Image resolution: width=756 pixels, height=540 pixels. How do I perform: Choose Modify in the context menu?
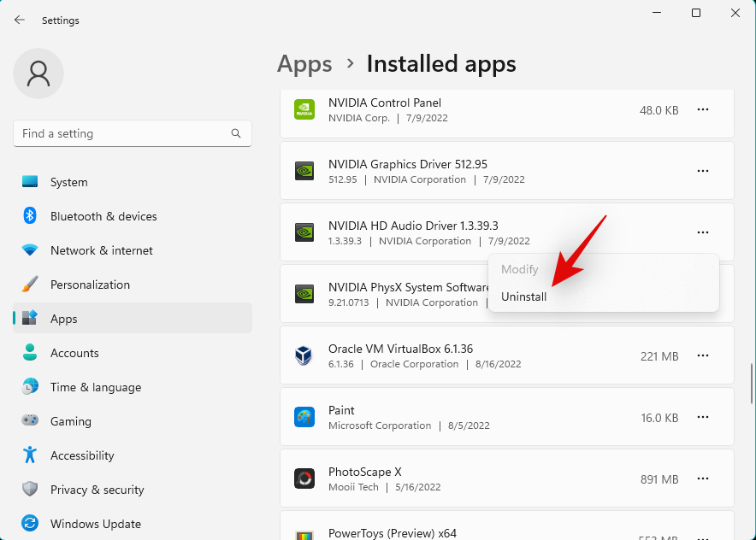pyautogui.click(x=520, y=269)
